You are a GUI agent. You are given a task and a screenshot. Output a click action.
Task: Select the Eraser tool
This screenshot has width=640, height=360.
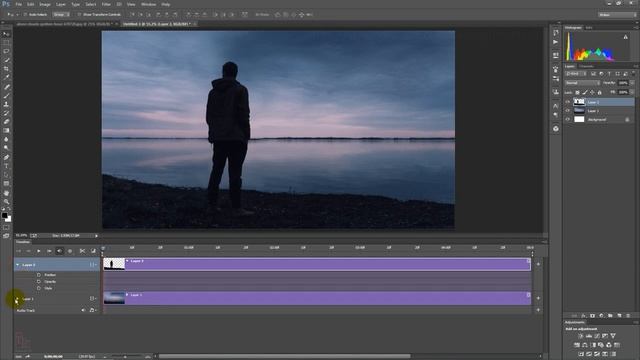(x=6, y=122)
